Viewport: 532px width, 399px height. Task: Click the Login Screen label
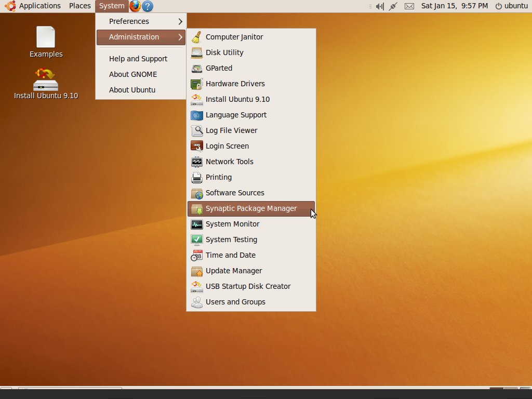point(227,146)
